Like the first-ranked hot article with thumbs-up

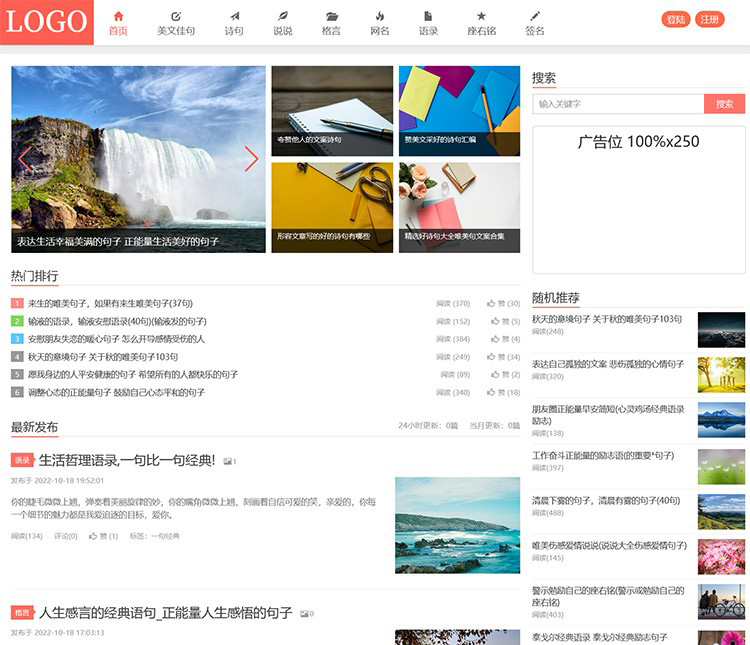pyautogui.click(x=492, y=304)
